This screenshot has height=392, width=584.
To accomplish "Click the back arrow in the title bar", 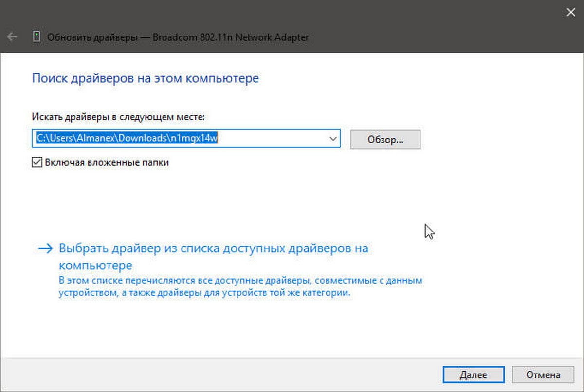I will (x=12, y=37).
